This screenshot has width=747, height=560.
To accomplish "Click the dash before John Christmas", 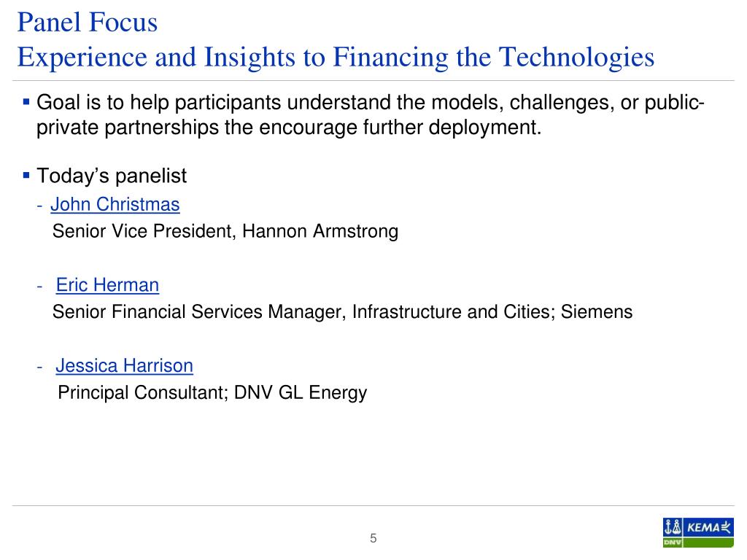I will pos(40,206).
